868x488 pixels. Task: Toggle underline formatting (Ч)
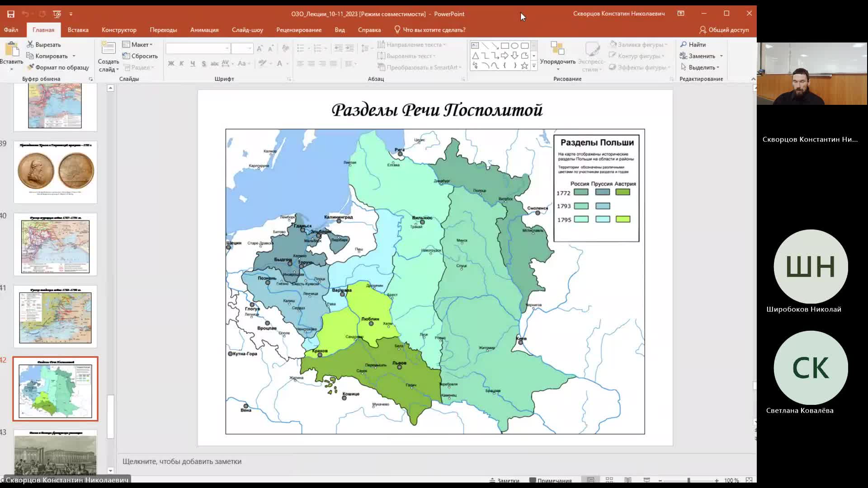coord(193,63)
